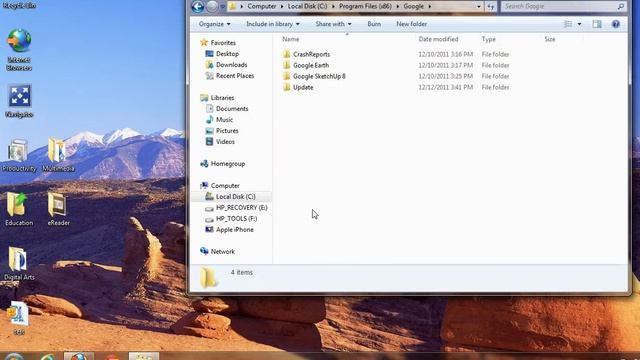Click Local Disk (C:) in the breadcrumb

pos(307,7)
